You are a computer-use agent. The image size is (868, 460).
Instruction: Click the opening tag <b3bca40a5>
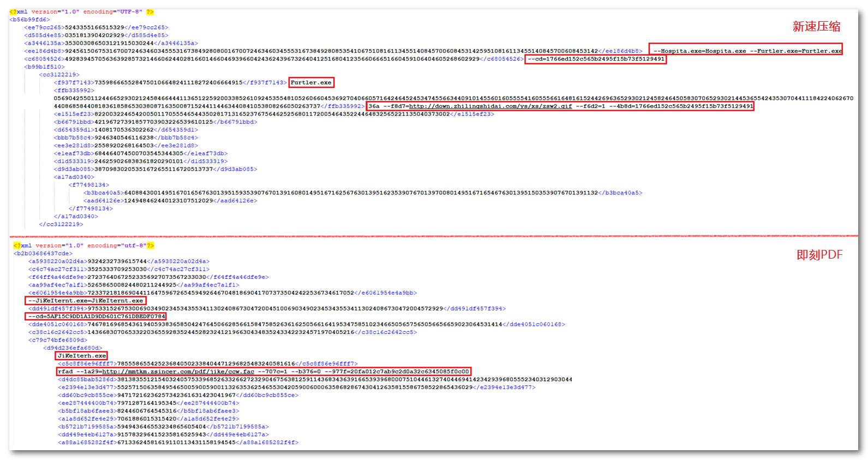click(104, 193)
